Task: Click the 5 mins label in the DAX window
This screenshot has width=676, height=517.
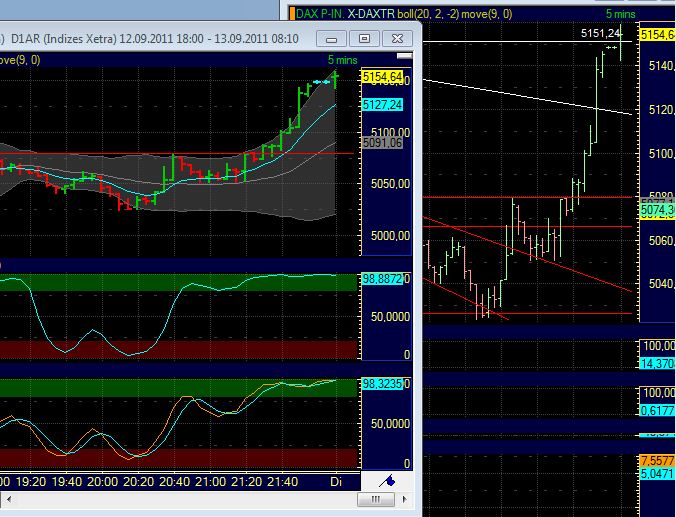Action: [x=620, y=14]
